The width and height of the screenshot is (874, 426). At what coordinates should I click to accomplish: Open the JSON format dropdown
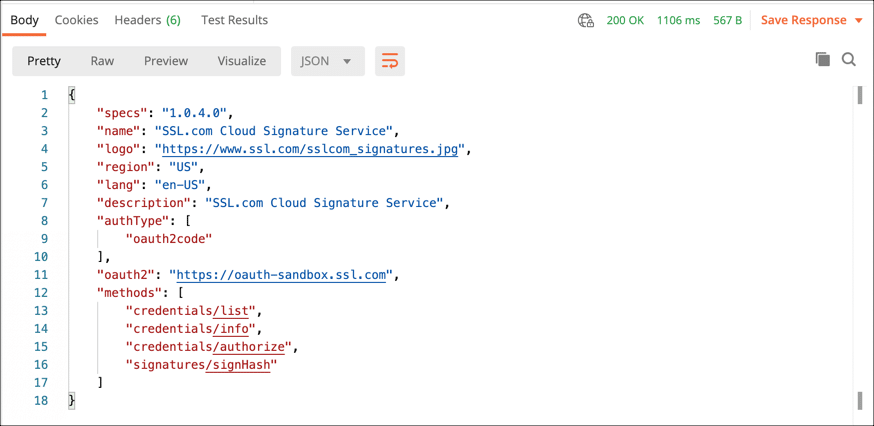327,61
